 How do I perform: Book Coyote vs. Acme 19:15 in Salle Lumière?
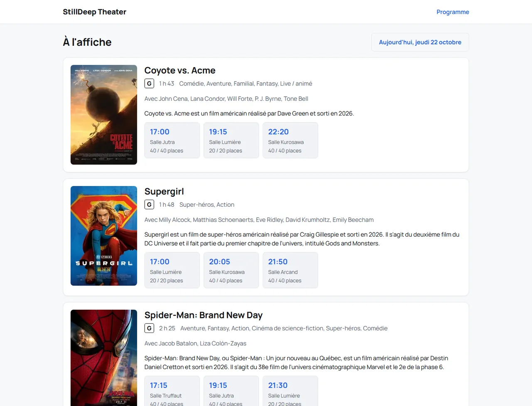click(231, 140)
